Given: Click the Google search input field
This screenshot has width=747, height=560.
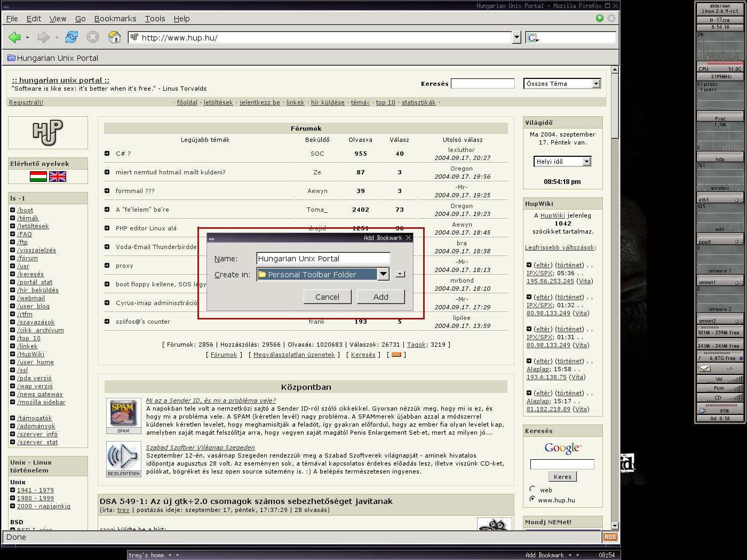Looking at the screenshot, I should (562, 464).
